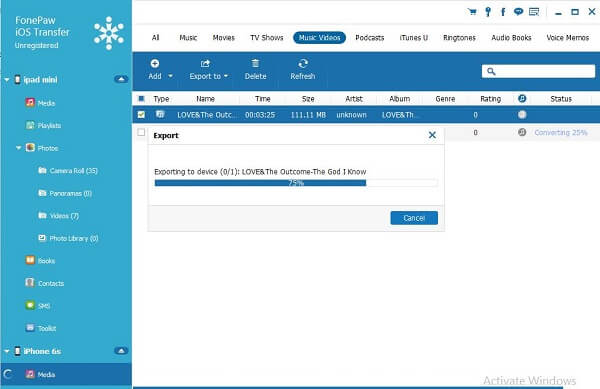Viewport: 600px width, 389px height.
Task: Click the Export to icon
Action: click(205, 63)
